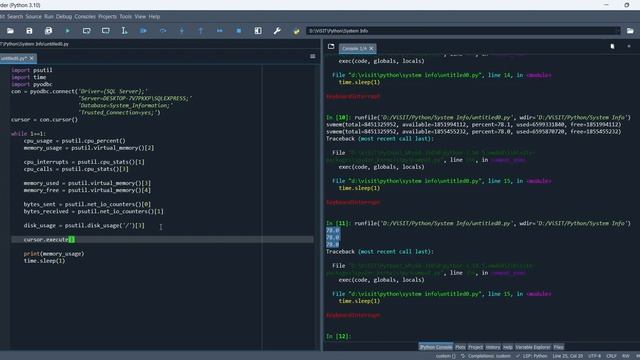Close the untitled0.py editor tab
The image size is (640, 360).
pyautogui.click(x=31, y=58)
